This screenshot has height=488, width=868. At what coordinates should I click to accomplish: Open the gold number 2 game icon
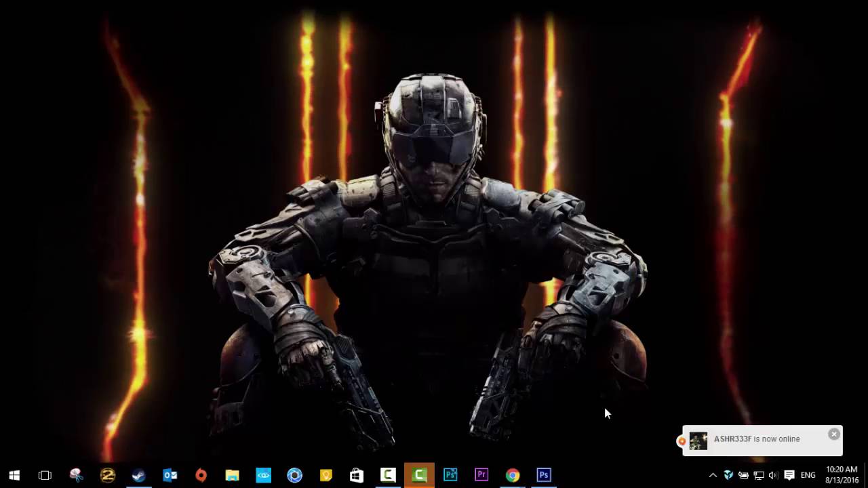click(107, 475)
